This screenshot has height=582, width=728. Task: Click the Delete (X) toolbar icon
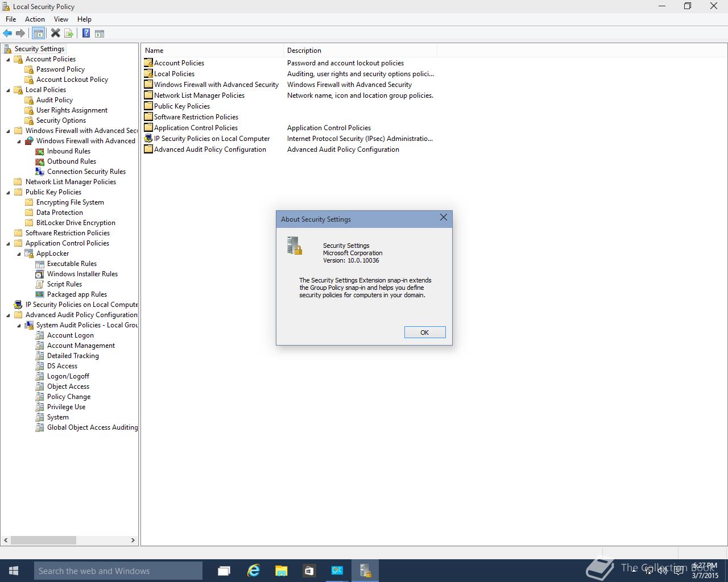[x=55, y=34]
